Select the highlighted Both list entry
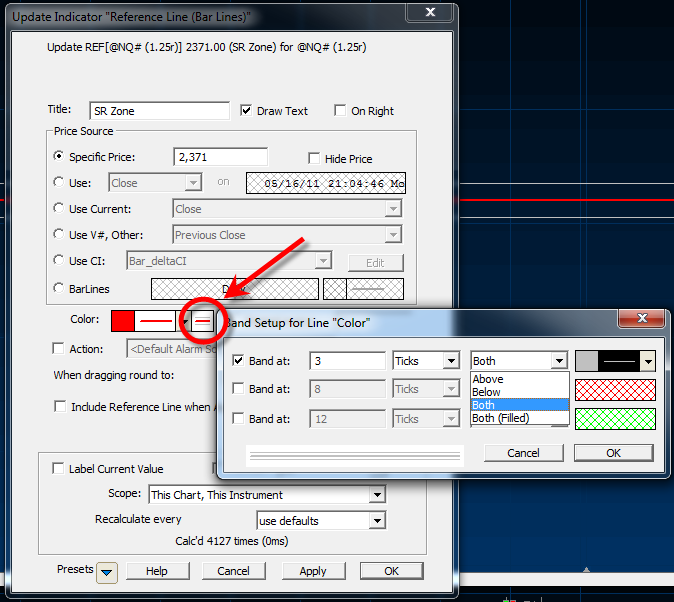Image resolution: width=674 pixels, height=602 pixels. 520,405
